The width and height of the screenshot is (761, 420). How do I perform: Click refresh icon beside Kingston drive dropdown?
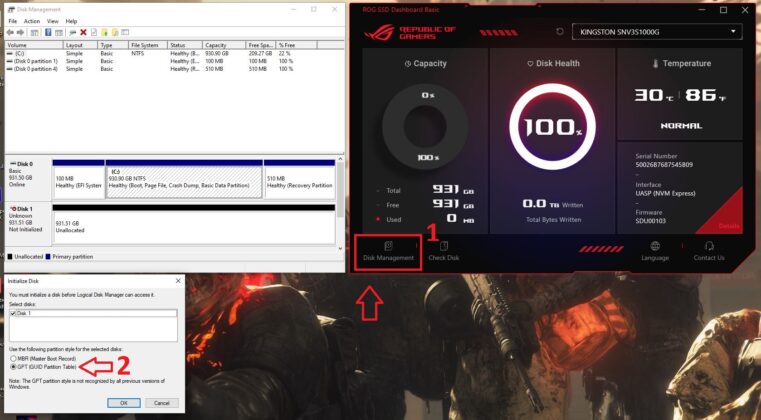[560, 32]
